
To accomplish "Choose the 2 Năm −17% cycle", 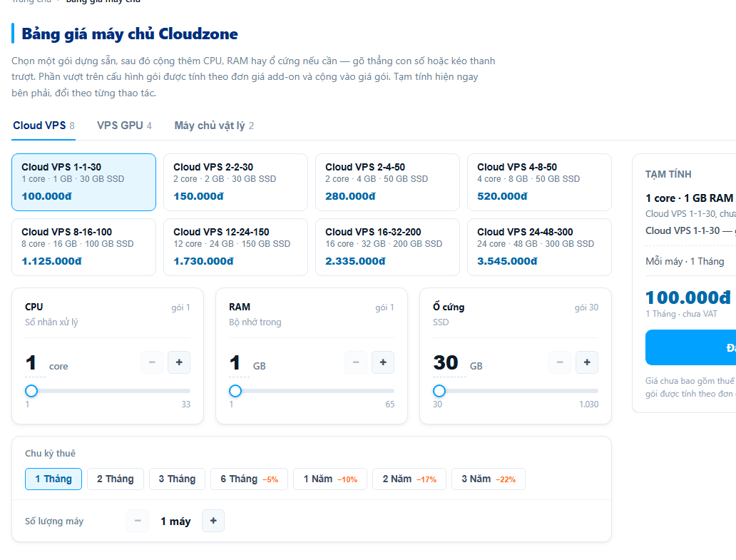I will pyautogui.click(x=409, y=479).
